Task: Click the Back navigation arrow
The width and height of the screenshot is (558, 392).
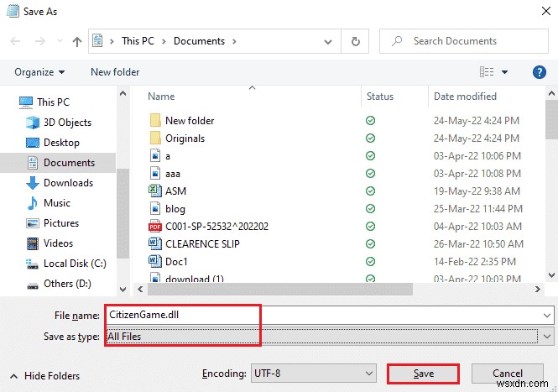Action: tap(15, 41)
